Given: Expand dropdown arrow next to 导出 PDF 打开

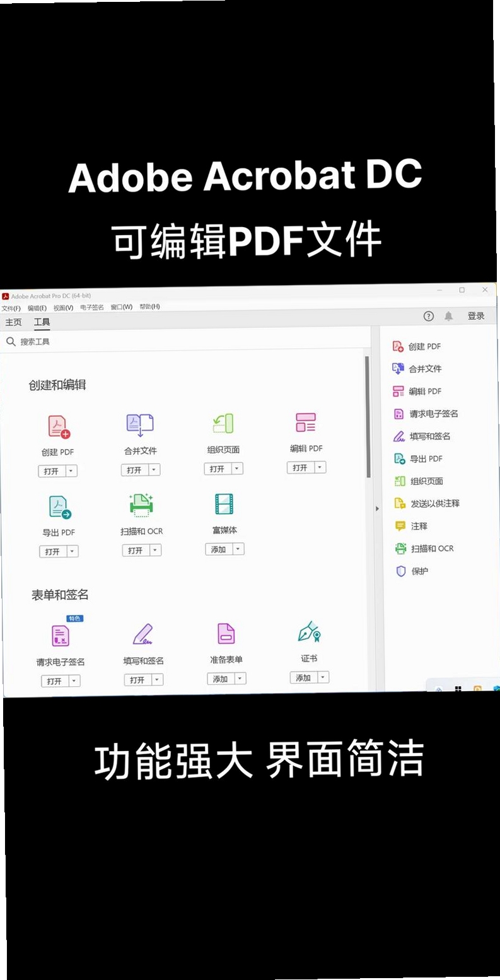Looking at the screenshot, I should pyautogui.click(x=73, y=551).
